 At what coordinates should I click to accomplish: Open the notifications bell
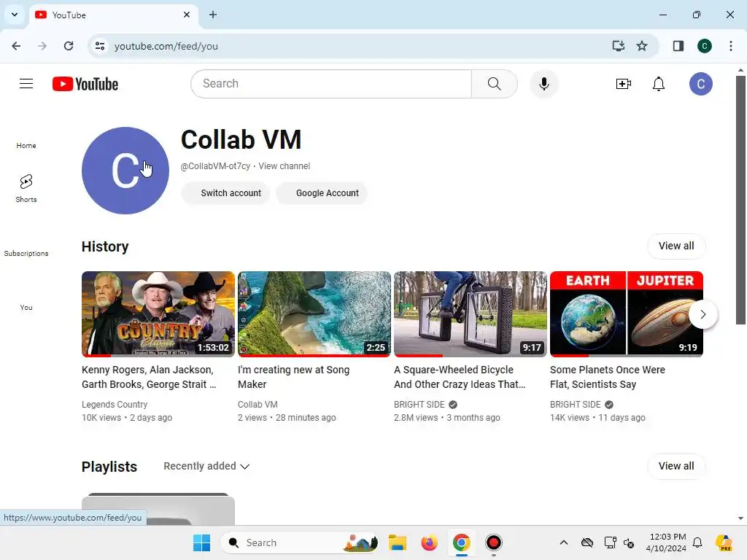point(659,84)
